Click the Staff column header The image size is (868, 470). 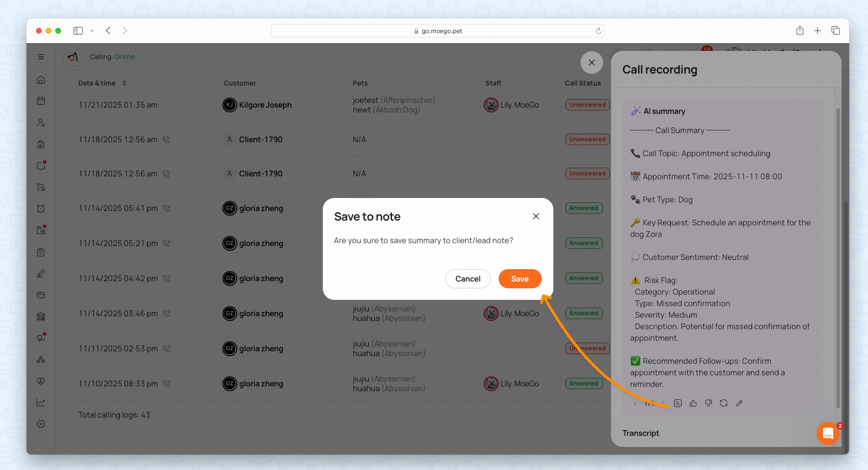(x=493, y=83)
